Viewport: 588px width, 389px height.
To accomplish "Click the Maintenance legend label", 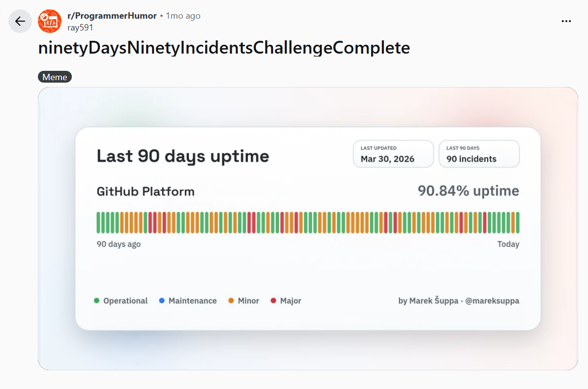I will click(192, 301).
